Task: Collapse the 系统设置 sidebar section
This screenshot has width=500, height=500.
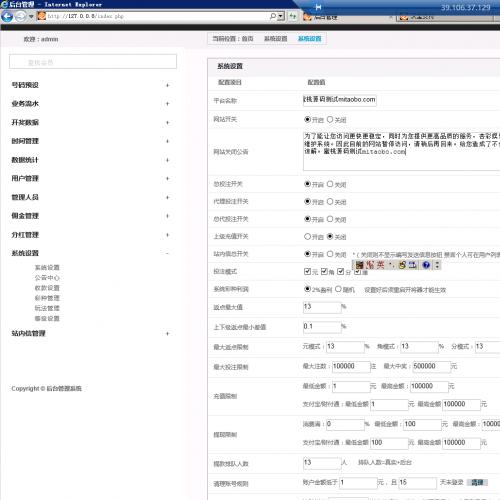Action: 90,253
